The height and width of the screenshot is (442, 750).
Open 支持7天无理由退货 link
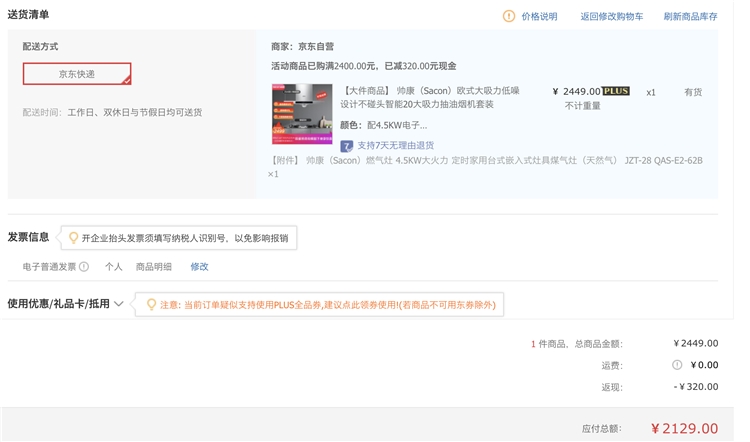(396, 145)
